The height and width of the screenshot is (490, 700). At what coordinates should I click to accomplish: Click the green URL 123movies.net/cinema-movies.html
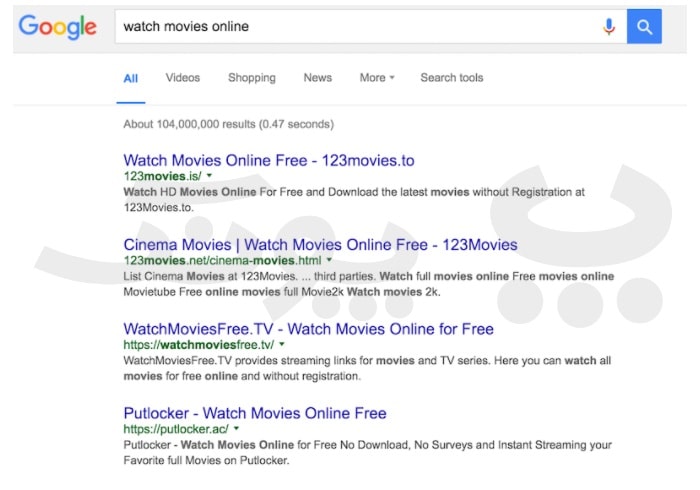(x=222, y=260)
